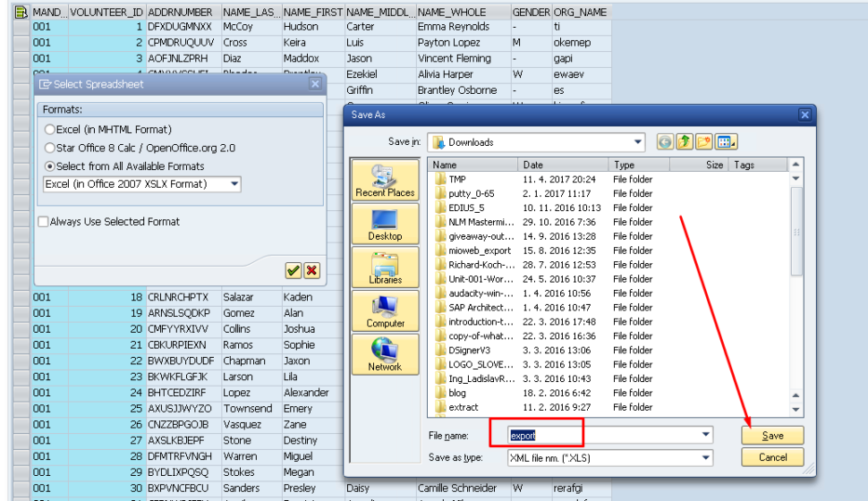Jump to Desktop in the places bar

coord(385,224)
